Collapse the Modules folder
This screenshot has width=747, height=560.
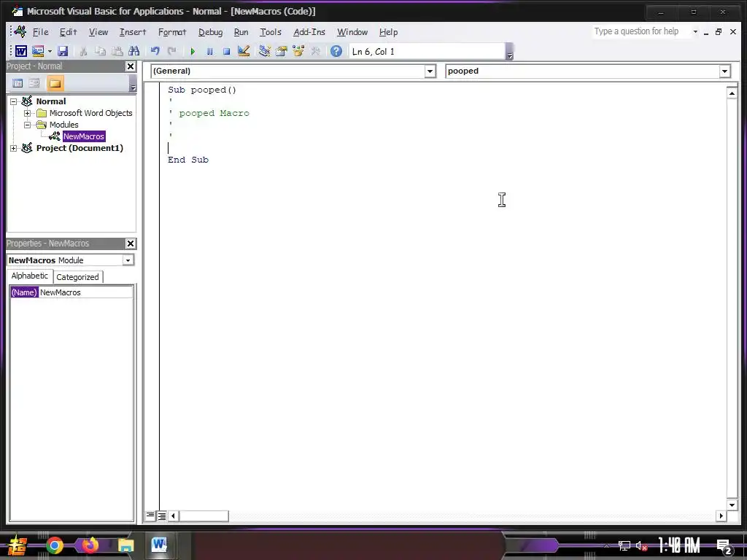(x=27, y=125)
